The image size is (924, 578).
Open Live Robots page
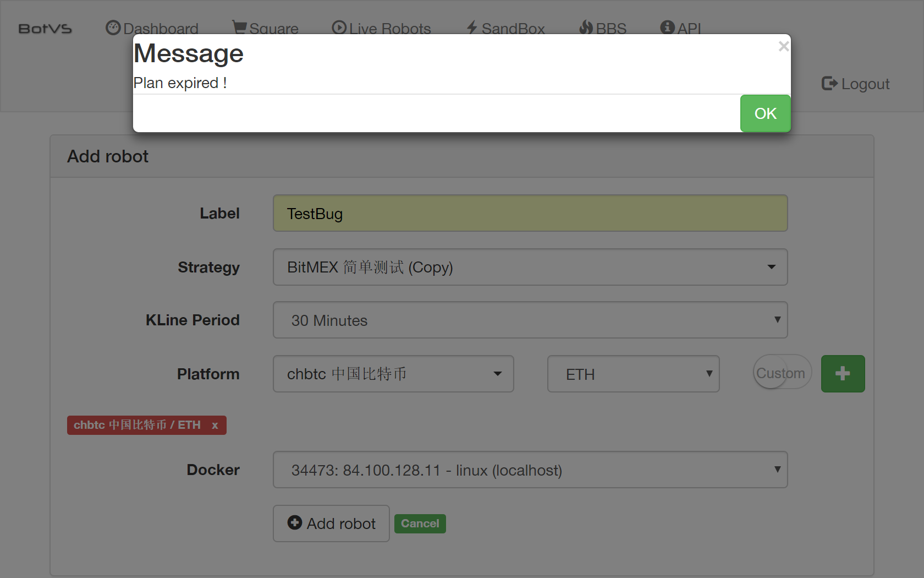point(381,28)
